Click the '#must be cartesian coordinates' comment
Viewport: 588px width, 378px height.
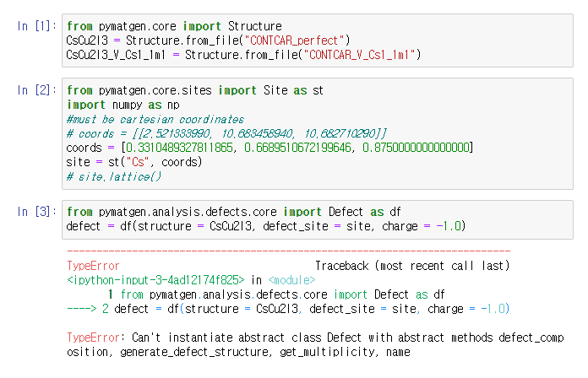pyautogui.click(x=155, y=119)
